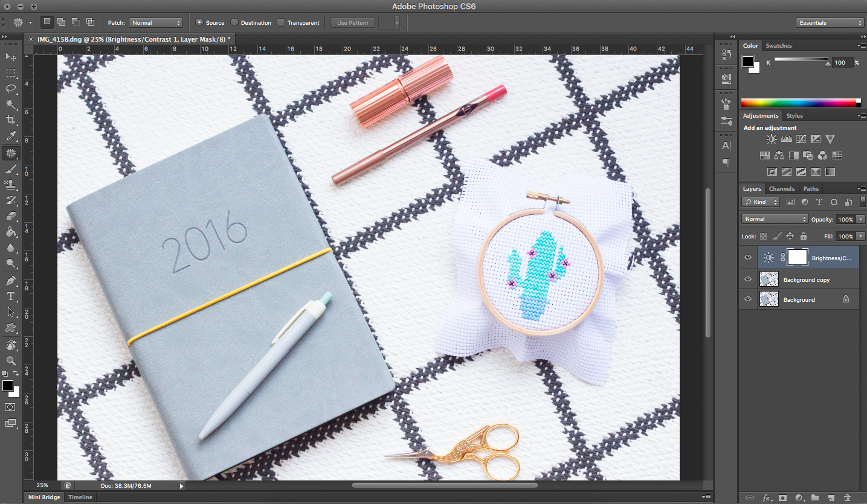Screen dimensions: 867x504
Task: Add a Curves adjustment
Action: pos(801,139)
